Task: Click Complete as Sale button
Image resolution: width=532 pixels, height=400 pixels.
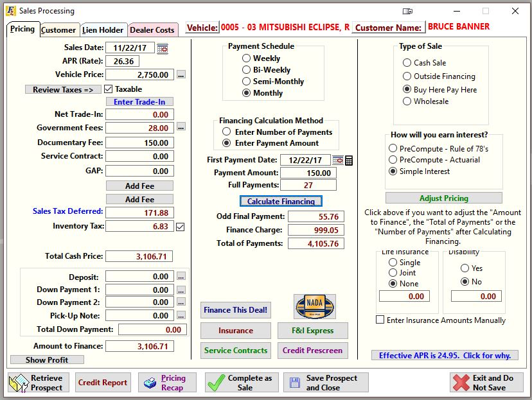Action: (242, 383)
